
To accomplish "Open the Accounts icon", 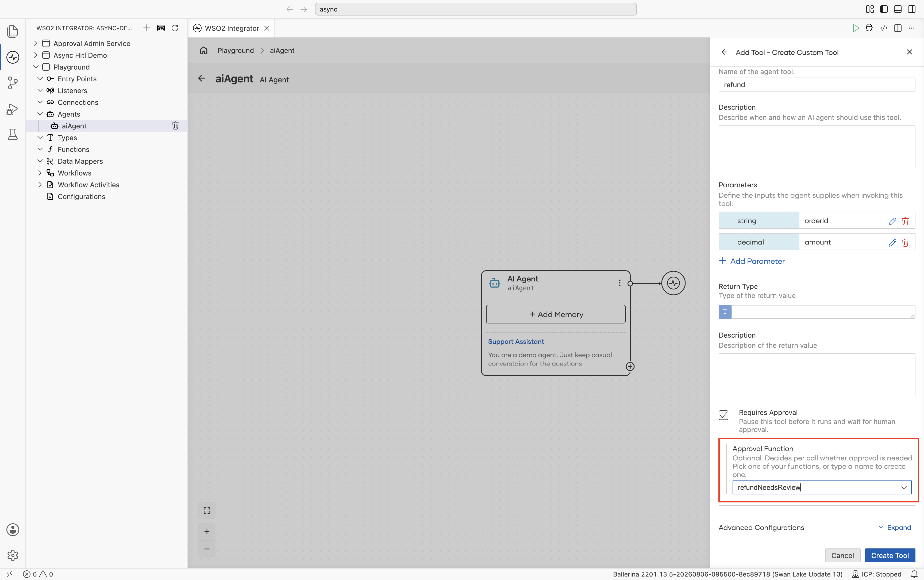I will point(13,530).
